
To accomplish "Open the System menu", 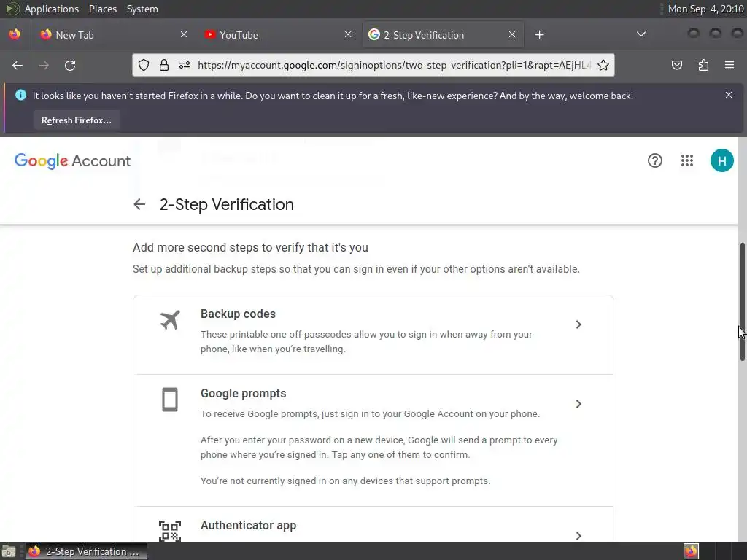I will [x=142, y=9].
